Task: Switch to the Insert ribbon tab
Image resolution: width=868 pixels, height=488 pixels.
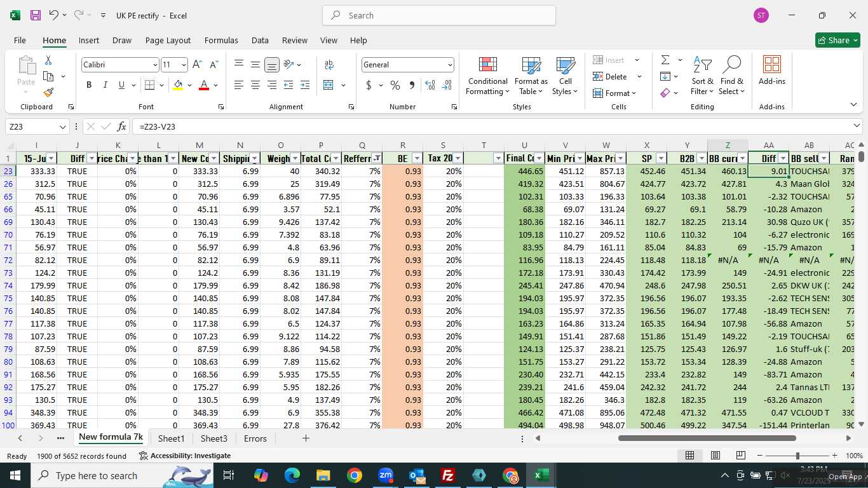Action: (89, 40)
